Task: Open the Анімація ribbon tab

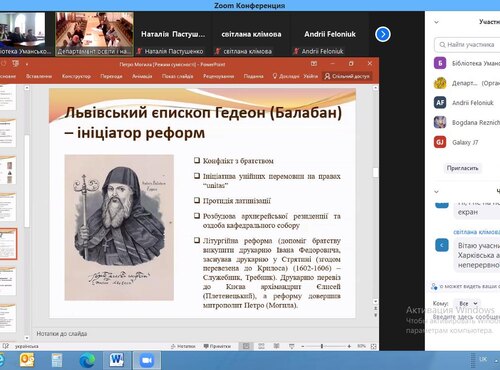Action: [x=142, y=76]
